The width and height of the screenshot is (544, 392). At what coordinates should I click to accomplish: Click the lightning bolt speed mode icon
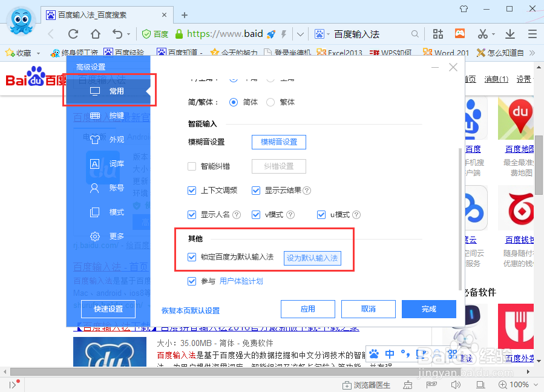(x=284, y=34)
